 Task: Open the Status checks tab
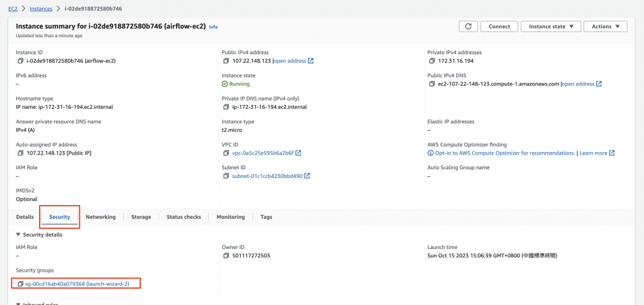click(184, 217)
